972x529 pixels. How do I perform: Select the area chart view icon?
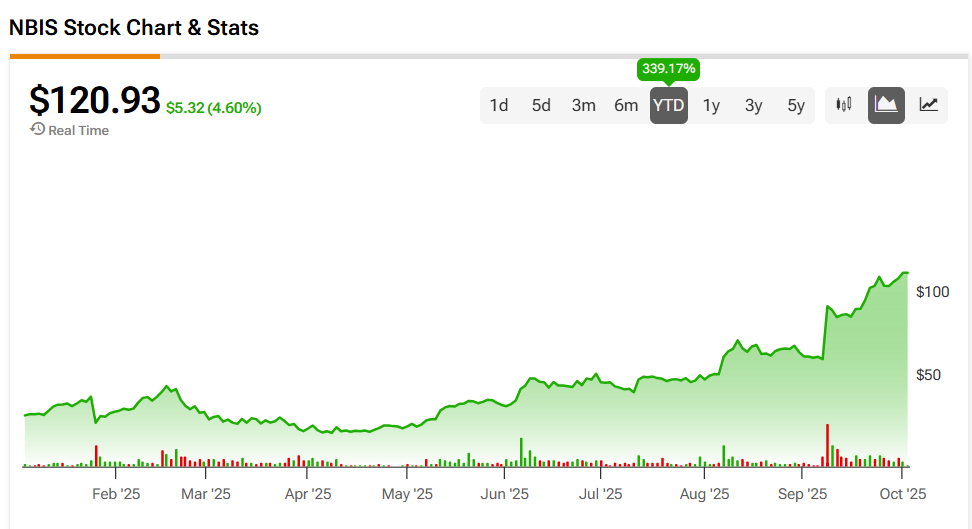coord(886,105)
